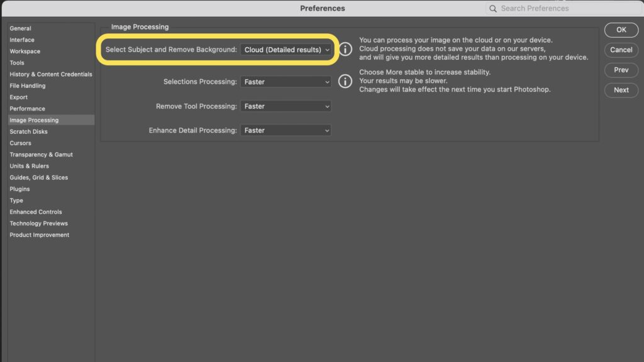Image resolution: width=644 pixels, height=362 pixels.
Task: Open Transparency & Gamut preferences
Action: 41,155
